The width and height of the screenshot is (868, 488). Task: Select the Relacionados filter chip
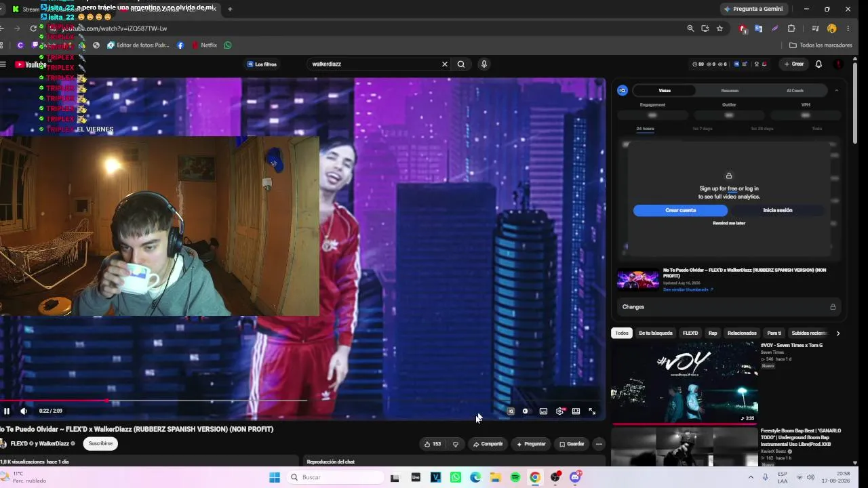742,333
